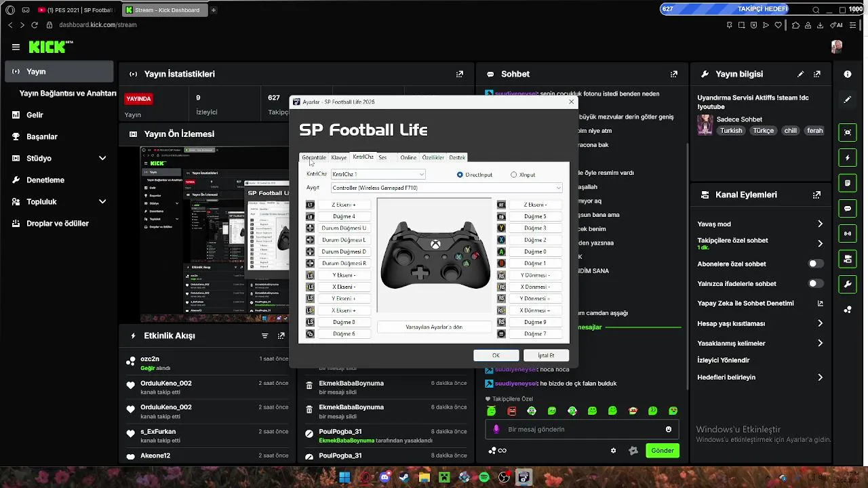Click the broadcast signal sidebar icon
The image size is (868, 488).
pyautogui.click(x=848, y=234)
